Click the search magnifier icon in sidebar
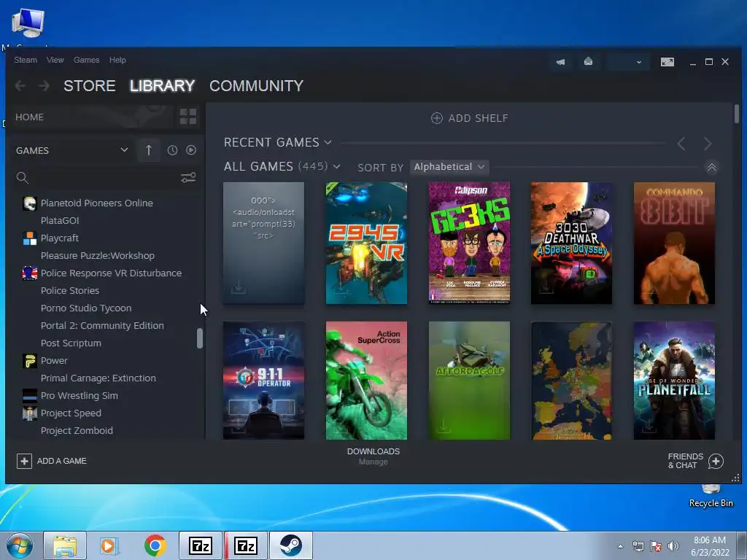Viewport: 747px width, 560px height. click(23, 178)
